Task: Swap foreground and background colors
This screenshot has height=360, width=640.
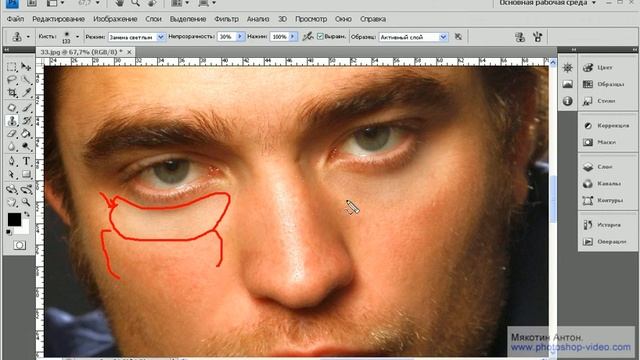Action: click(27, 214)
